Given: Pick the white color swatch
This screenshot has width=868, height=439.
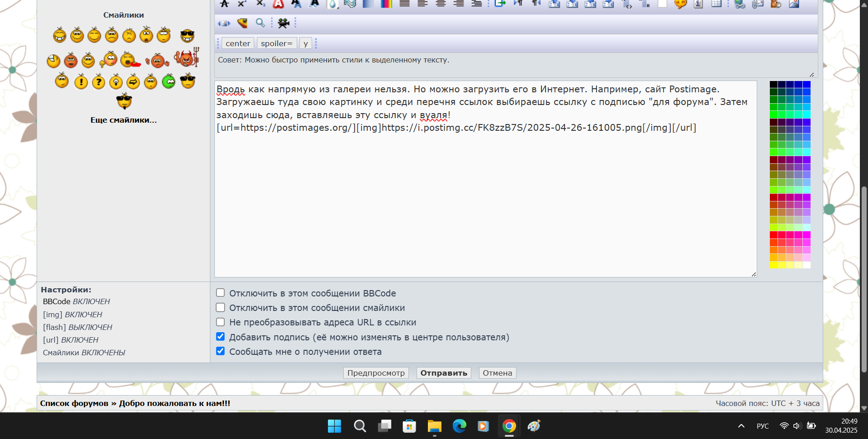Looking at the screenshot, I should (806, 265).
